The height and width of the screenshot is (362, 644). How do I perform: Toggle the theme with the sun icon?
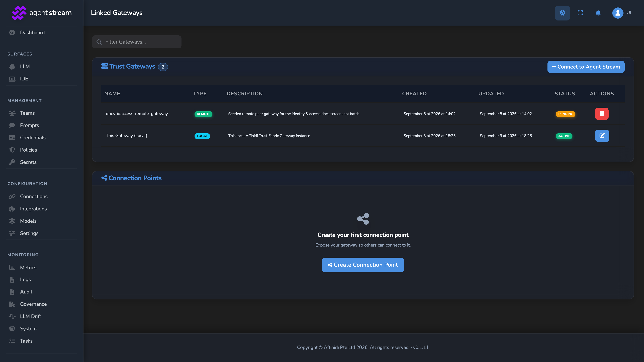(562, 13)
